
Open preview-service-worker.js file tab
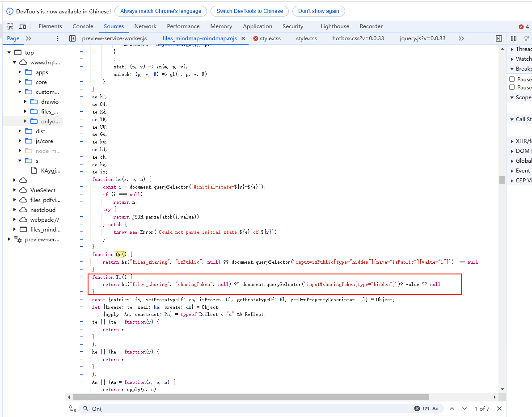[x=114, y=38]
